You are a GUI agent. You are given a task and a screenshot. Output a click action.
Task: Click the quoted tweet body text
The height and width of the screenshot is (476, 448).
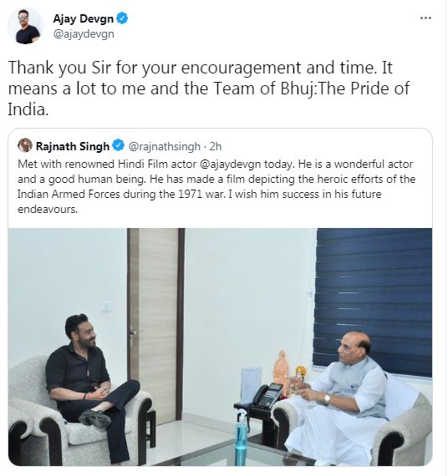tap(216, 186)
